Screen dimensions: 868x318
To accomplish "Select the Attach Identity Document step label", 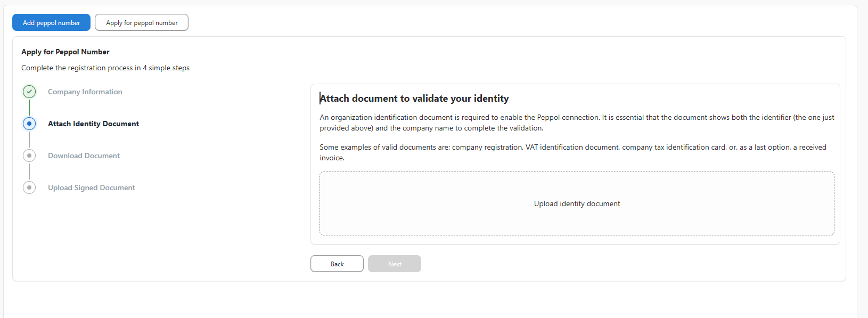I will pyautogui.click(x=93, y=124).
